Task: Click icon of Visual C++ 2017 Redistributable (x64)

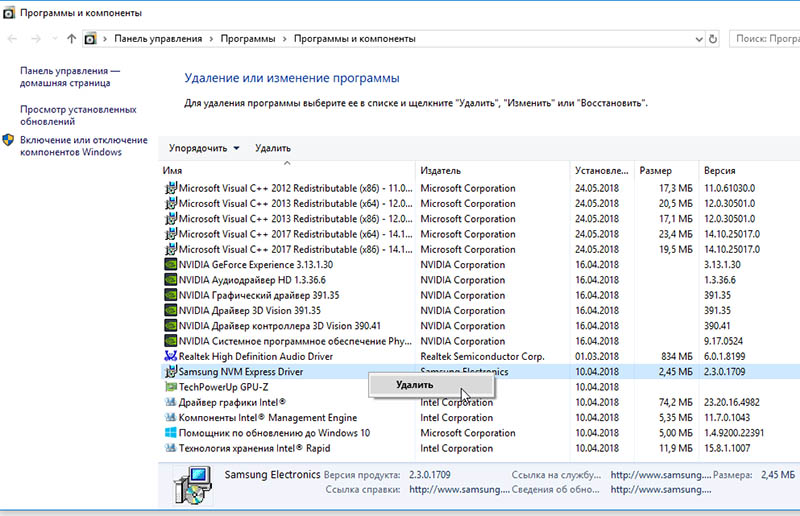Action: tap(170, 234)
